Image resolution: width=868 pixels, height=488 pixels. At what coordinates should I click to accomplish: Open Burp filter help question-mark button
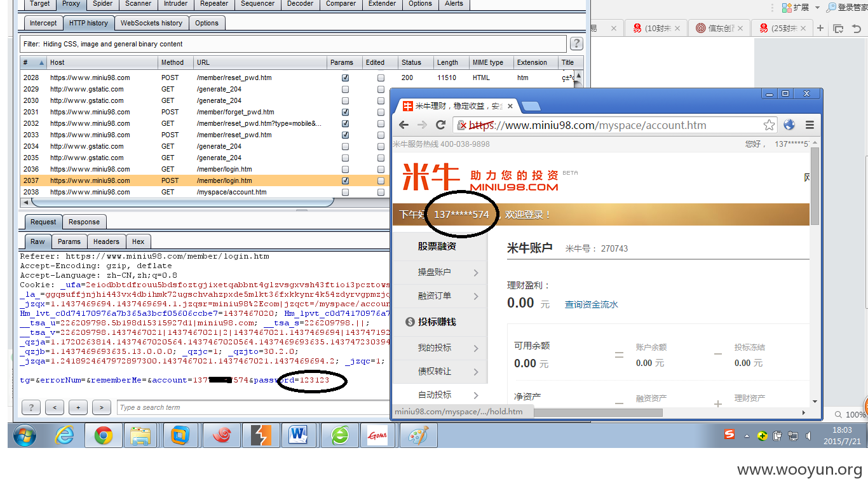click(576, 43)
